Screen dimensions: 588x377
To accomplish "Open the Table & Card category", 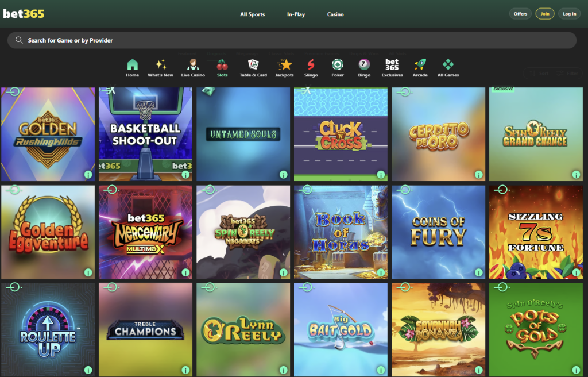I will point(253,68).
